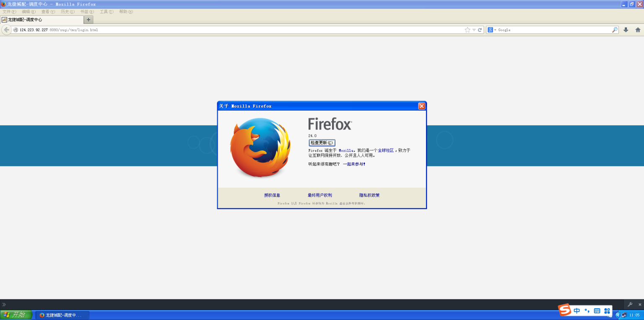The image size is (644, 320).
Task: Click the Back navigation arrow
Action: click(7, 29)
